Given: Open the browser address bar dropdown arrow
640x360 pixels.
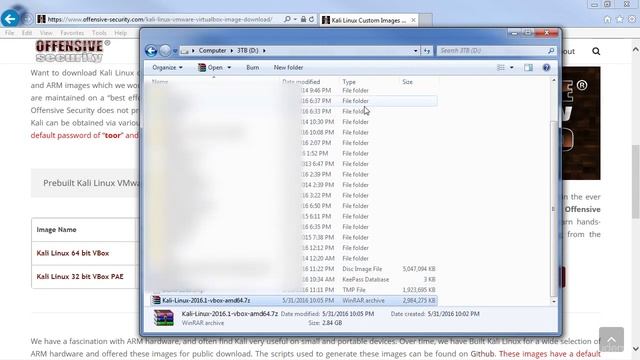Looking at the screenshot, I should point(295,19).
